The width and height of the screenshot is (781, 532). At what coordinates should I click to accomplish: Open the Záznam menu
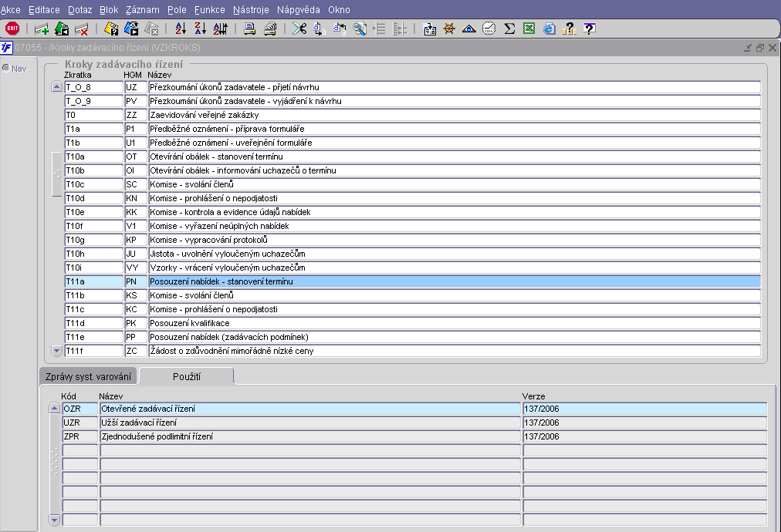(x=143, y=9)
